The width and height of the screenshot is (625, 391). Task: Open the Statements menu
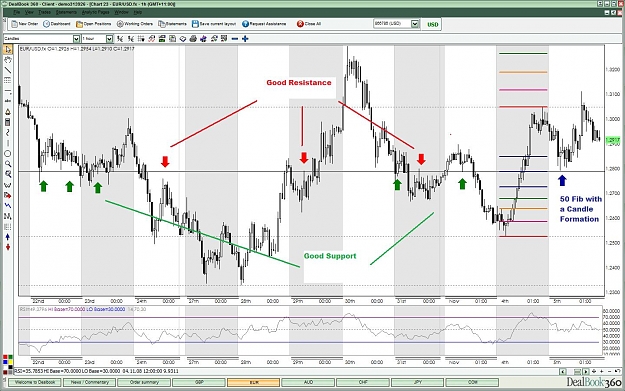point(66,12)
